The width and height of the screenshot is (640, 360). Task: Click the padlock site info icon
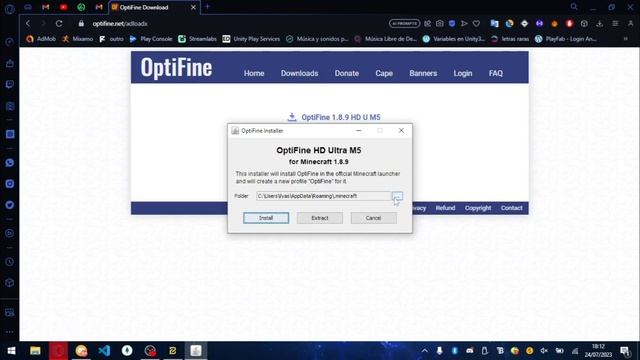pyautogui.click(x=81, y=24)
